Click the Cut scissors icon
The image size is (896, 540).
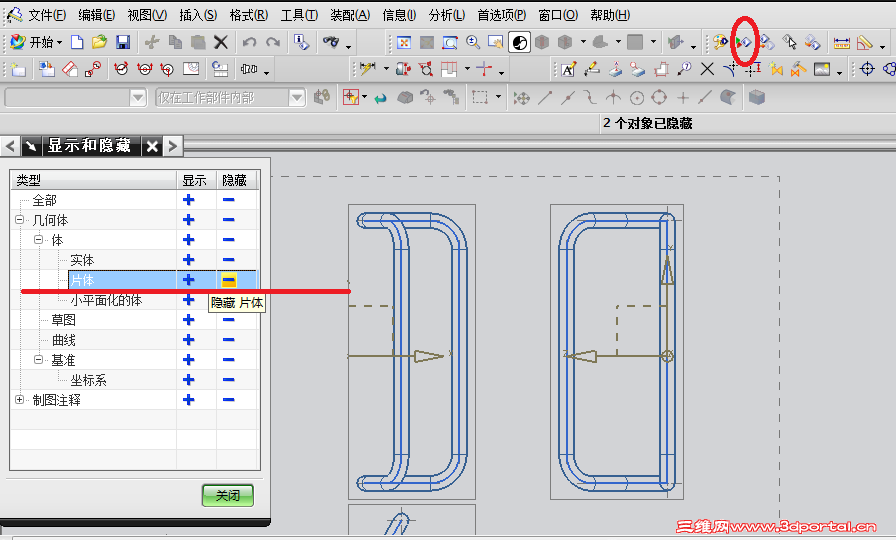tap(152, 42)
